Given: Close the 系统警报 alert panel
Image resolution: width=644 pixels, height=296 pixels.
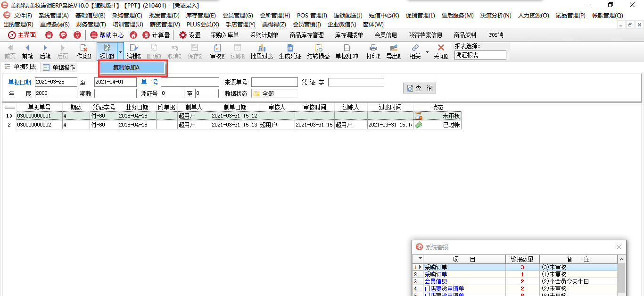Looking at the screenshot, I should point(619,247).
